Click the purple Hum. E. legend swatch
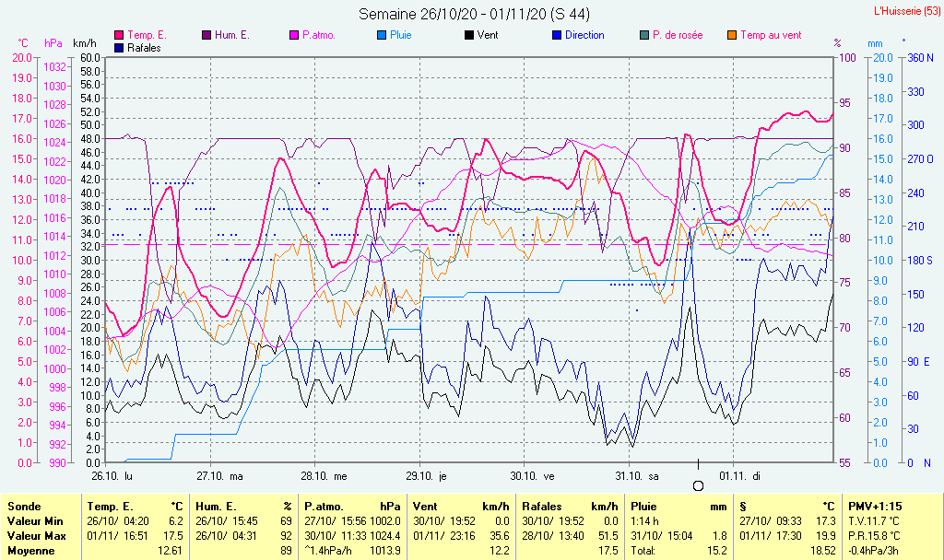Screen dimensions: 944x560 [206, 36]
